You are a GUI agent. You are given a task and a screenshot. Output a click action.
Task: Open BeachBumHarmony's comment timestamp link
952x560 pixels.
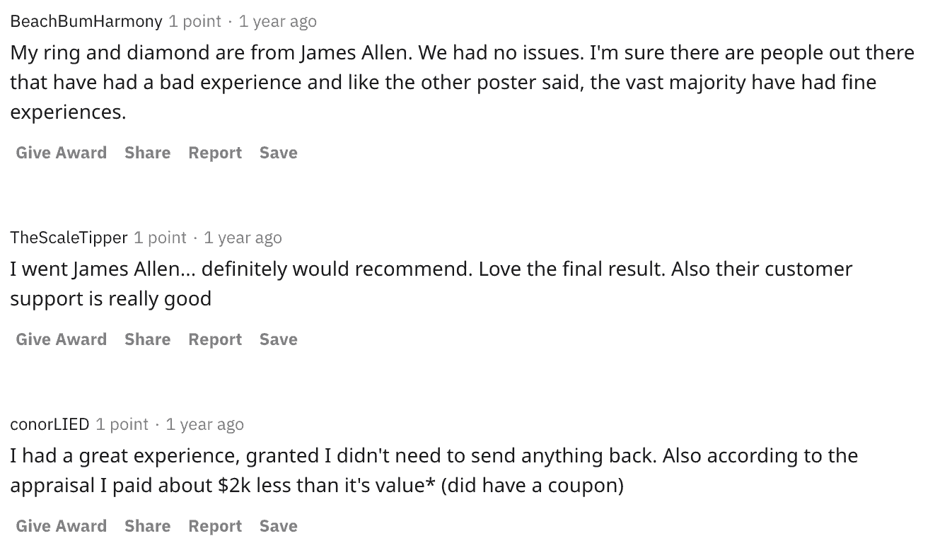tap(277, 21)
